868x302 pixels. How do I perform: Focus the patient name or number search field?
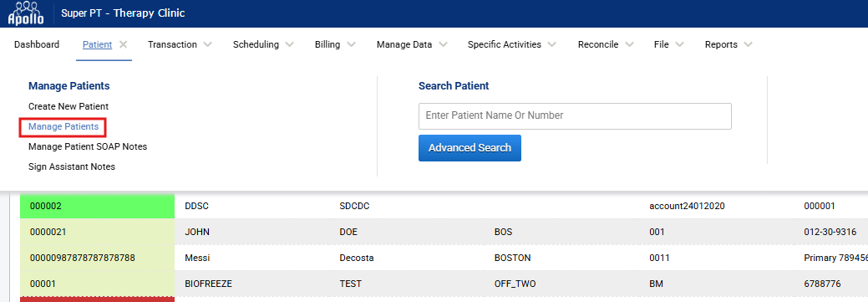click(x=575, y=115)
